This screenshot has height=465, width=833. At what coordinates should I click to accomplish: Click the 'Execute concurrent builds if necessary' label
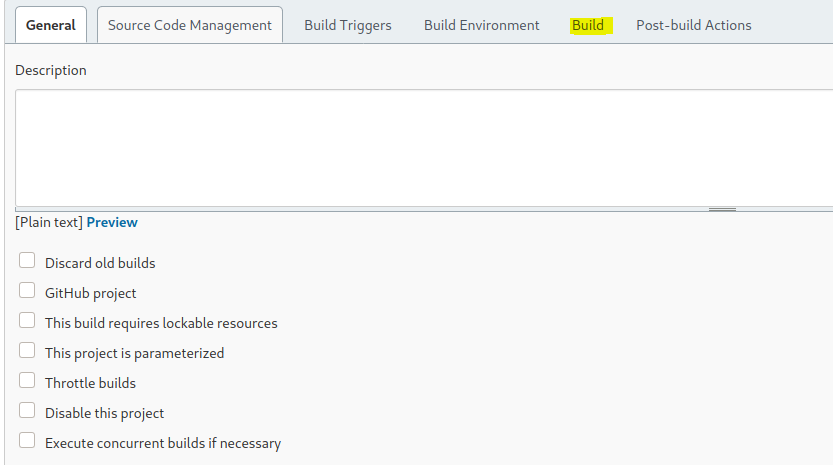[x=163, y=443]
